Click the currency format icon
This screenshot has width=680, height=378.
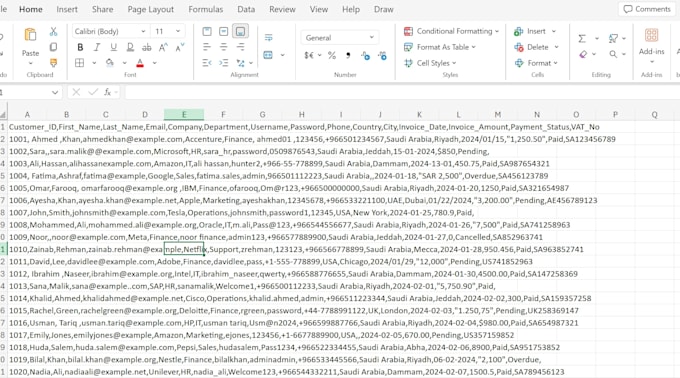pos(309,55)
